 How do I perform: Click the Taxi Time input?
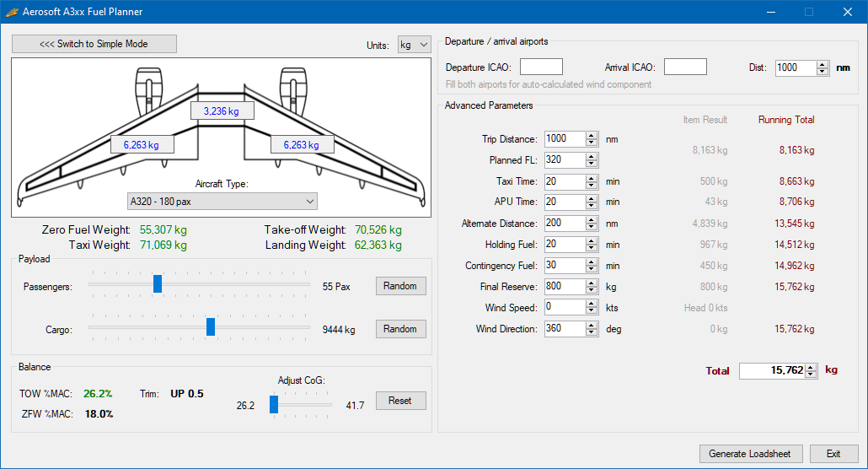click(x=565, y=181)
